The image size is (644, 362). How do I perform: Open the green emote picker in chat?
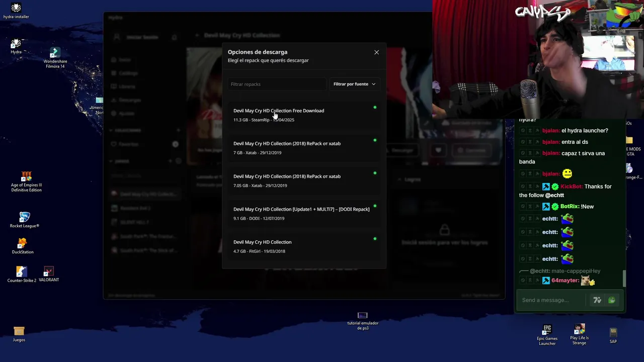pyautogui.click(x=612, y=300)
